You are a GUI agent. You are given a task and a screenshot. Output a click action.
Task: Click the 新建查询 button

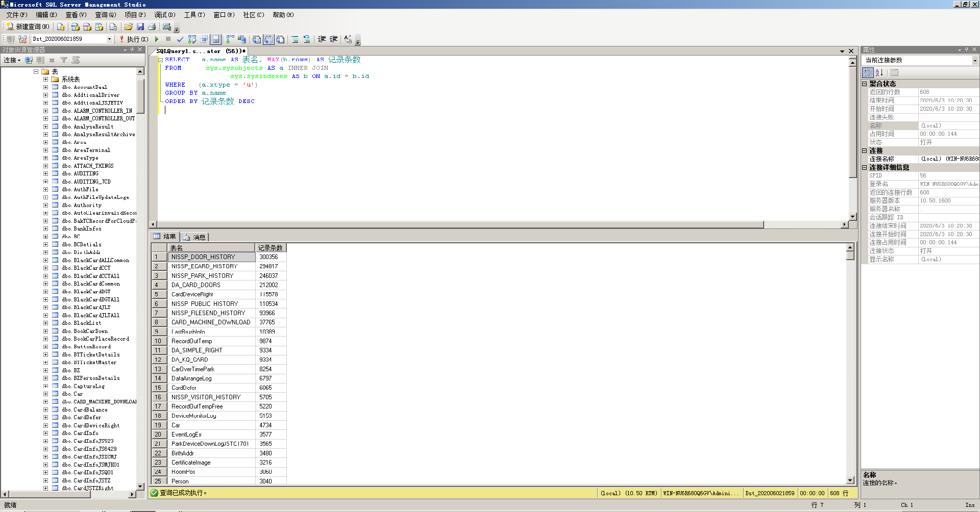pos(28,27)
